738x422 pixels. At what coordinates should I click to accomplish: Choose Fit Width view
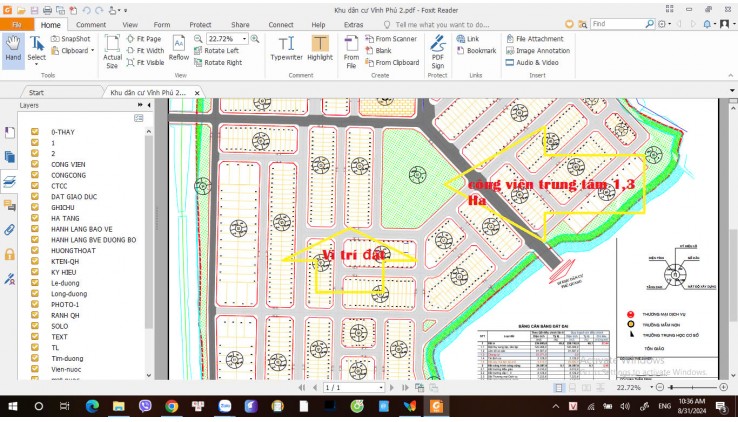coord(145,50)
